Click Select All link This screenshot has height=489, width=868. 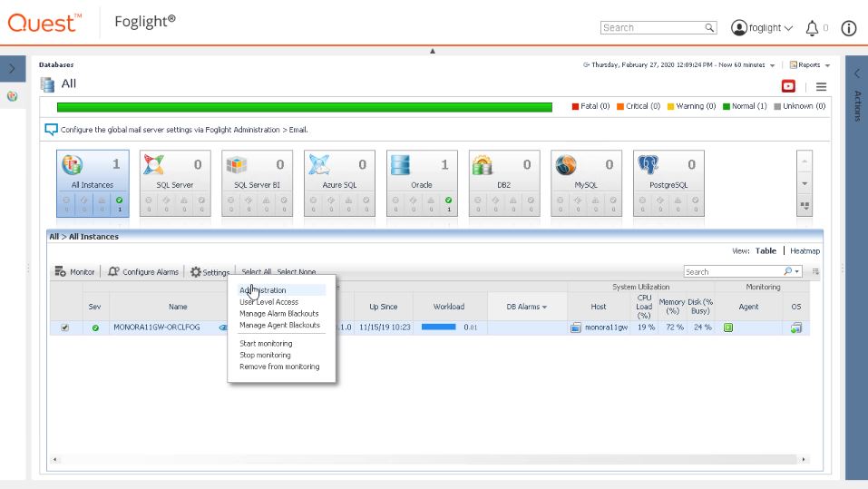[257, 272]
